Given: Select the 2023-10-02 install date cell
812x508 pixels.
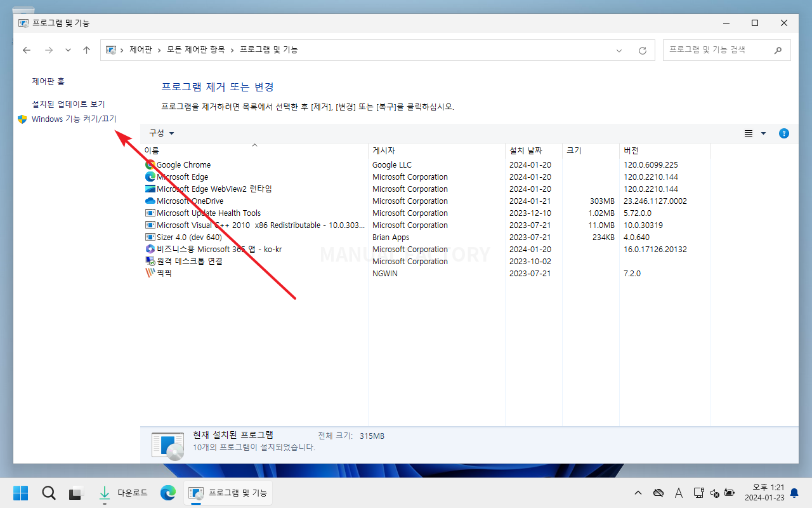Looking at the screenshot, I should pyautogui.click(x=530, y=262).
